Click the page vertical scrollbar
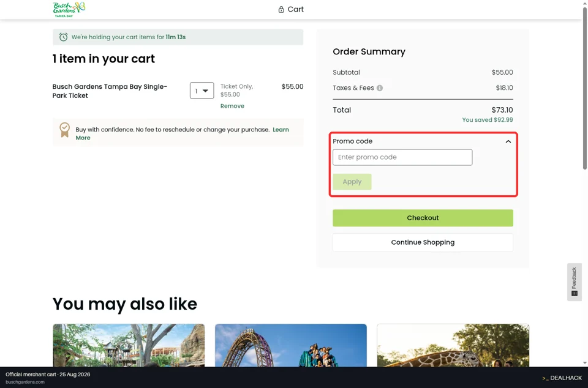This screenshot has height=388, width=588. tap(584, 88)
